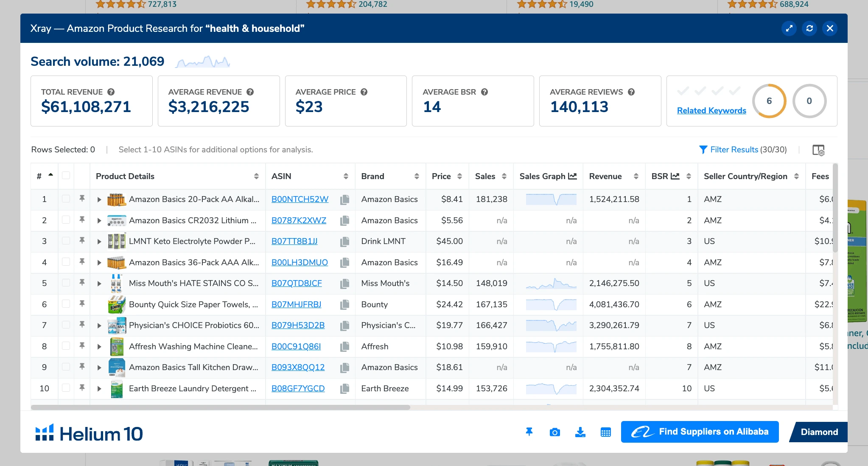Expand product details for row 8
The image size is (868, 466).
click(x=101, y=346)
